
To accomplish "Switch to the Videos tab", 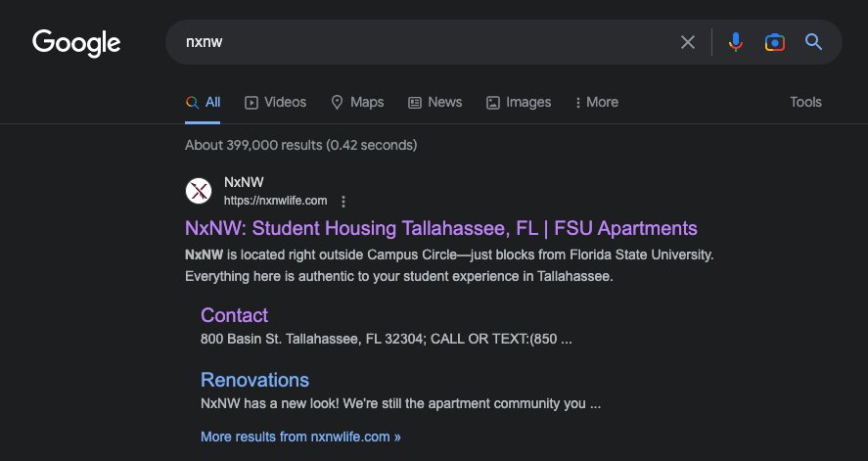I will [275, 103].
